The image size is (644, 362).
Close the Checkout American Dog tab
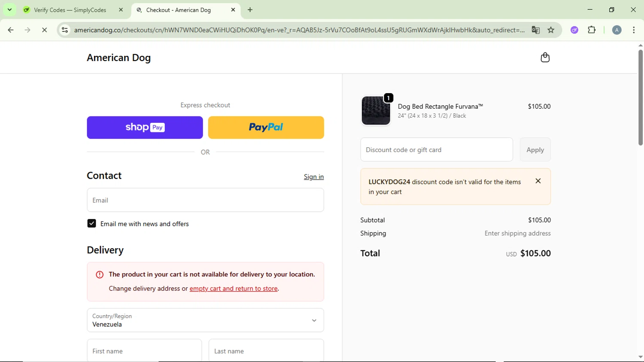pos(233,10)
